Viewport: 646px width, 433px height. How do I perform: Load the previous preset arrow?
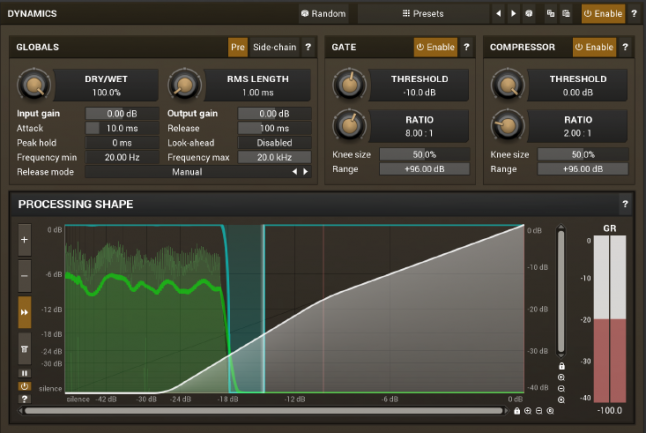click(x=498, y=14)
